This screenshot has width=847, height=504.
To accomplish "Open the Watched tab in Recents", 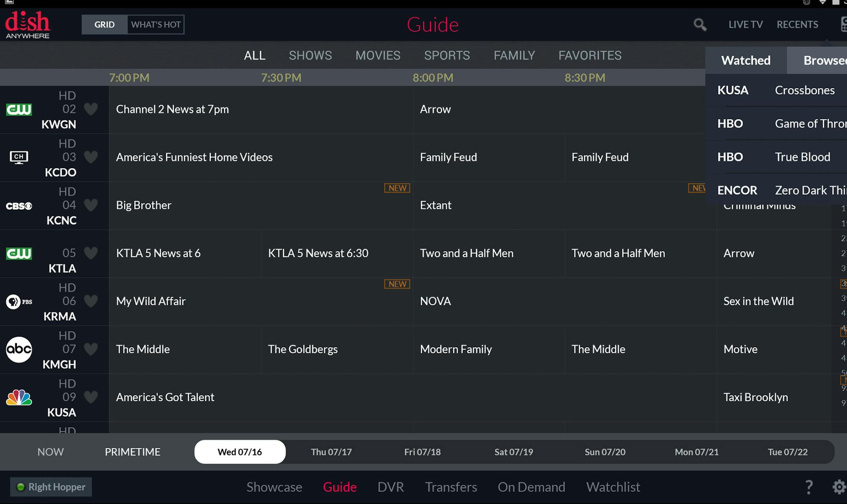I will click(746, 60).
